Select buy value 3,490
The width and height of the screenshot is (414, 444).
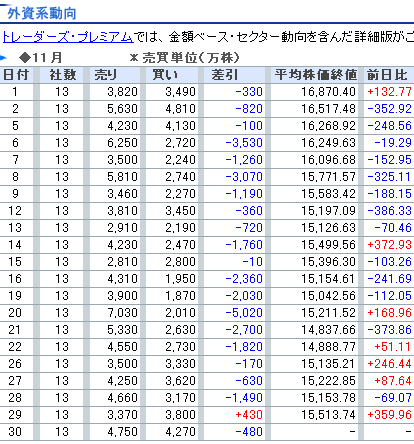click(180, 92)
